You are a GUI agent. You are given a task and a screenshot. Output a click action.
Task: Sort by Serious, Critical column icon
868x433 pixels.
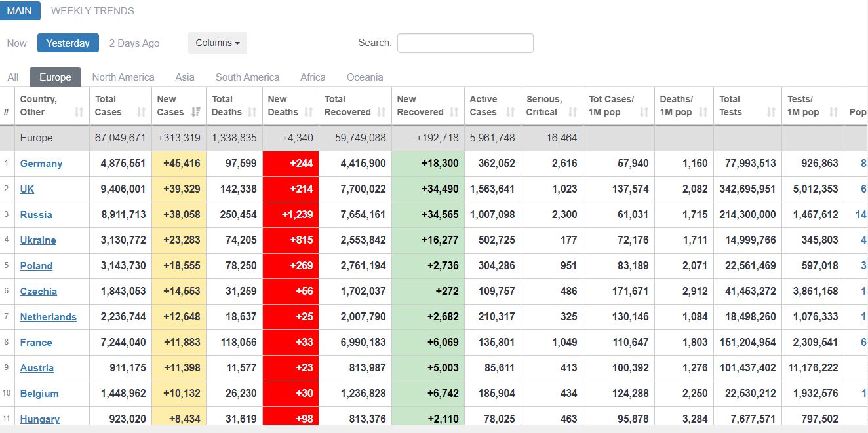(572, 112)
